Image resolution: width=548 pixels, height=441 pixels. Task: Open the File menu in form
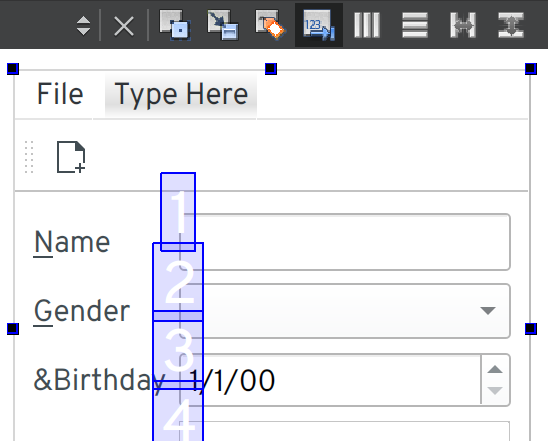60,94
